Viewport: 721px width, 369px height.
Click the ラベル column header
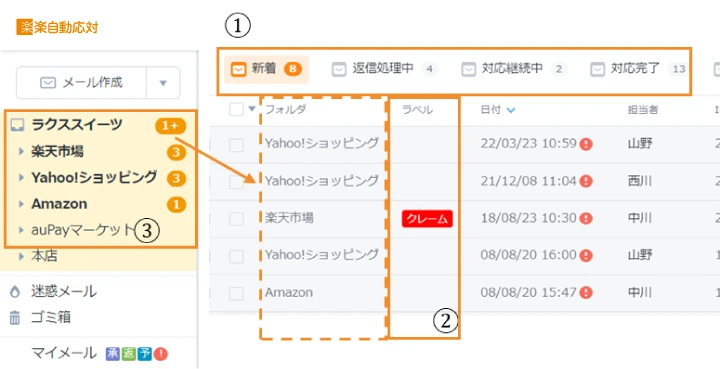tap(418, 110)
